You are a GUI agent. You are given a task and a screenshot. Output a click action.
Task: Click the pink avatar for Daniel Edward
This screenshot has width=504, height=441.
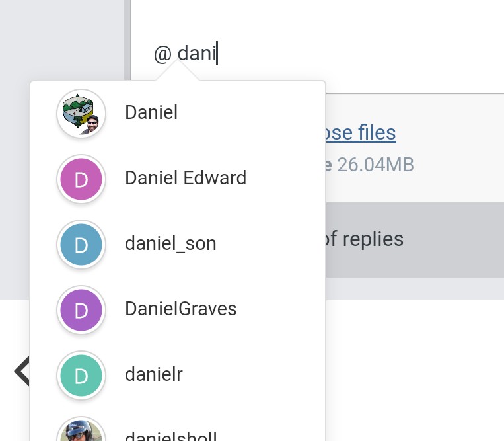pos(81,179)
